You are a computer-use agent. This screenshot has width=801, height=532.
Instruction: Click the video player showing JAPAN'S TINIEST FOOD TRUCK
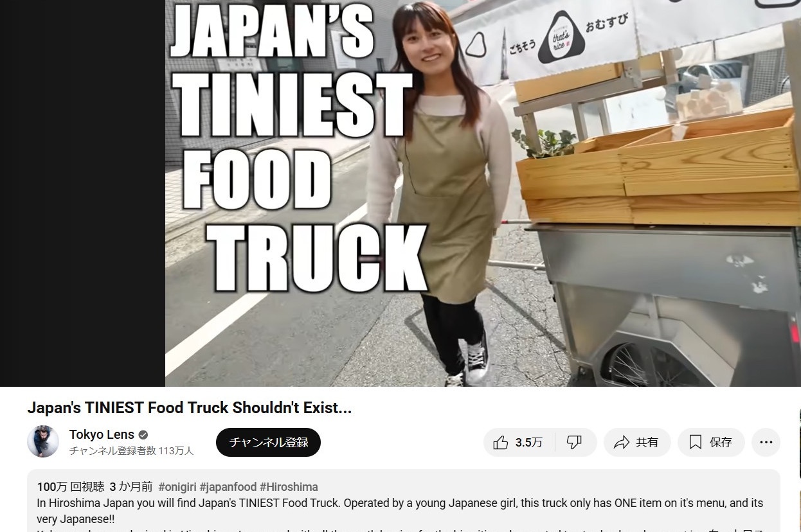click(x=483, y=193)
